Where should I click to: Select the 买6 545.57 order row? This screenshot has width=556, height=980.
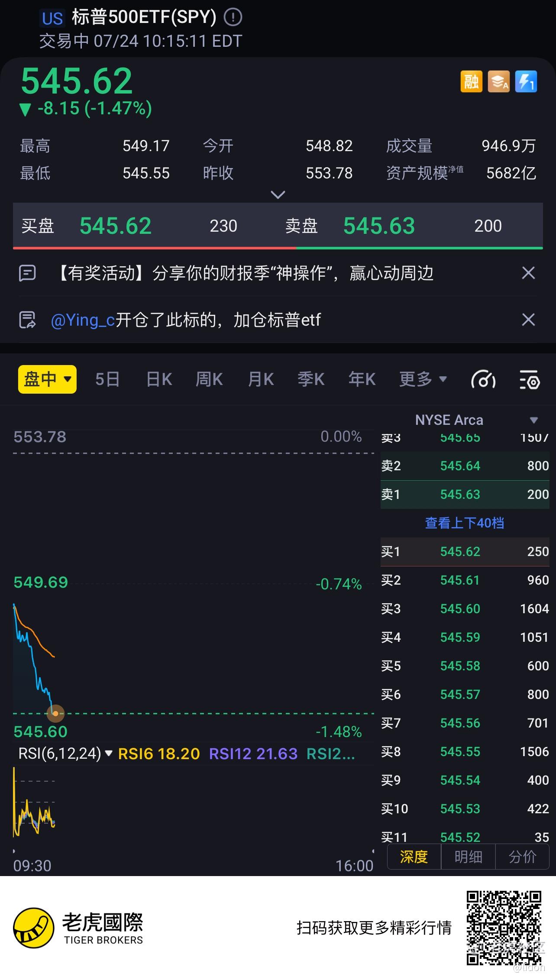tap(465, 695)
